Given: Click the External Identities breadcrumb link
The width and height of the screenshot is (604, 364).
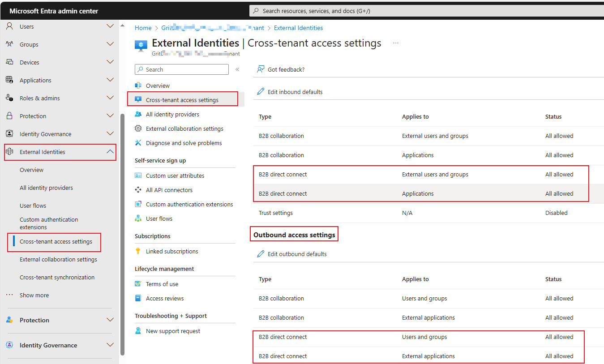Looking at the screenshot, I should [298, 28].
